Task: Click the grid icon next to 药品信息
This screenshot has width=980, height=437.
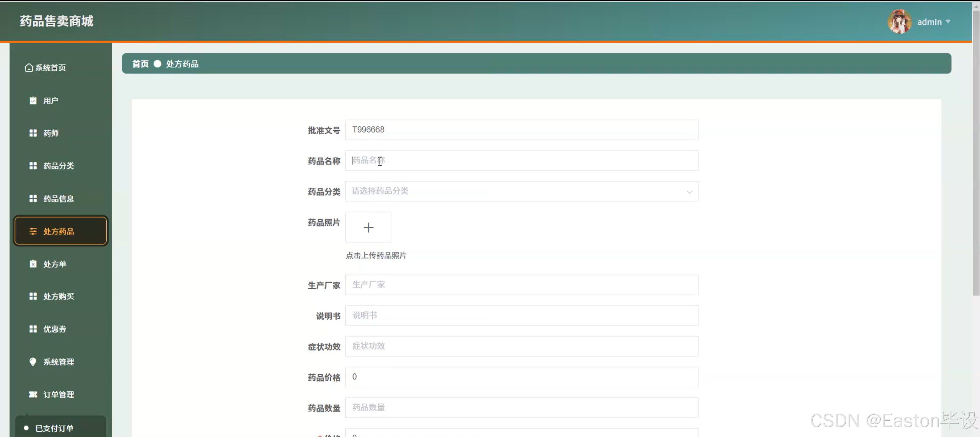Action: pyautogui.click(x=33, y=199)
